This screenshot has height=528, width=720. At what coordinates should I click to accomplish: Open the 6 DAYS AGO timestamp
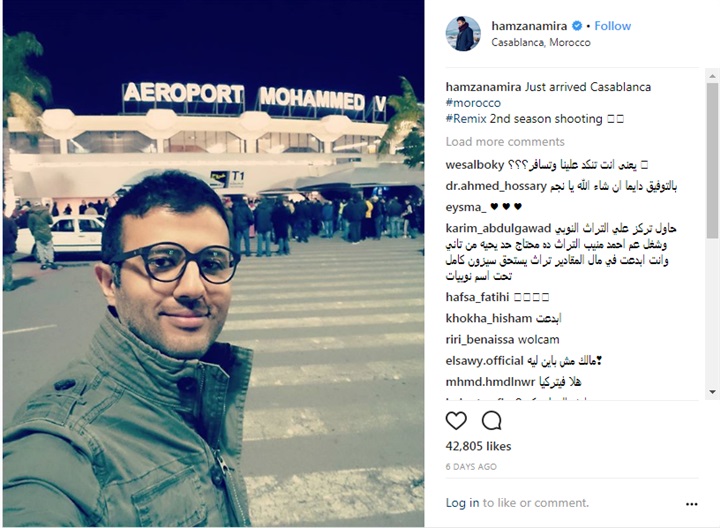pyautogui.click(x=471, y=466)
